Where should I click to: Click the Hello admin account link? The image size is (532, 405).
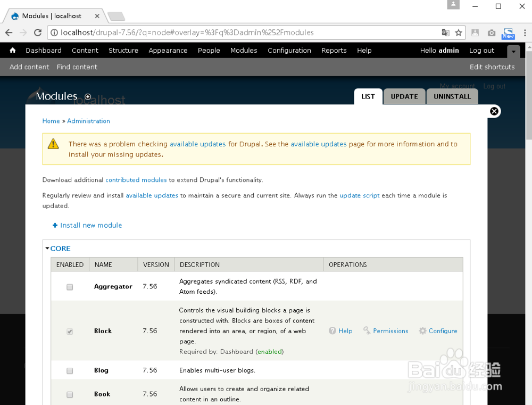click(x=439, y=50)
